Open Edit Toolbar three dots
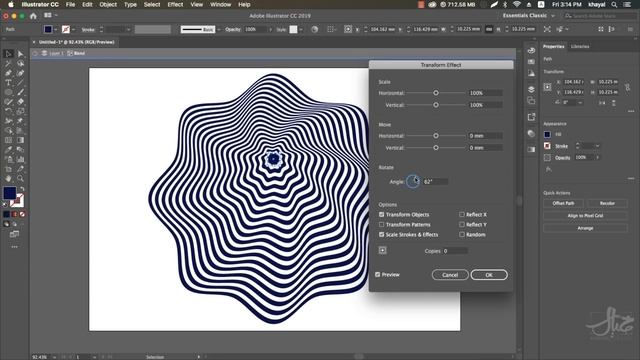 15,247
